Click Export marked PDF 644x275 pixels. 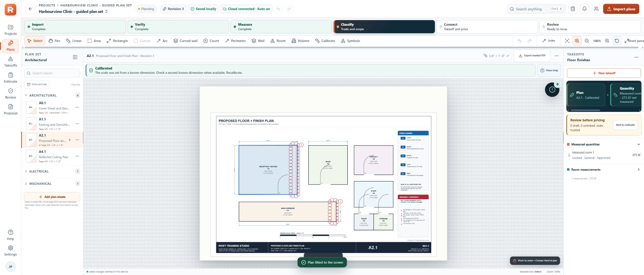click(x=532, y=56)
